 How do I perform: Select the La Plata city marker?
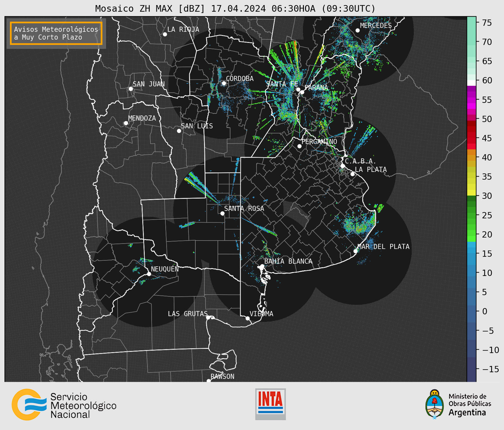[x=353, y=174]
